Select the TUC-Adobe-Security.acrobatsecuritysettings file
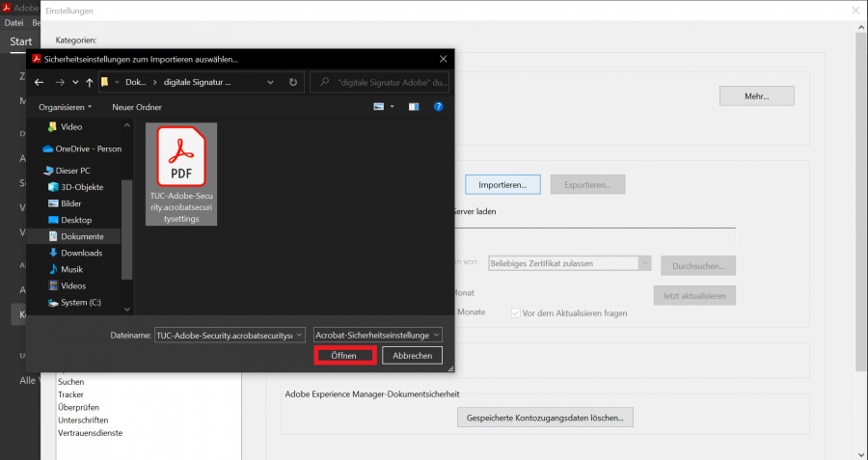 181,174
